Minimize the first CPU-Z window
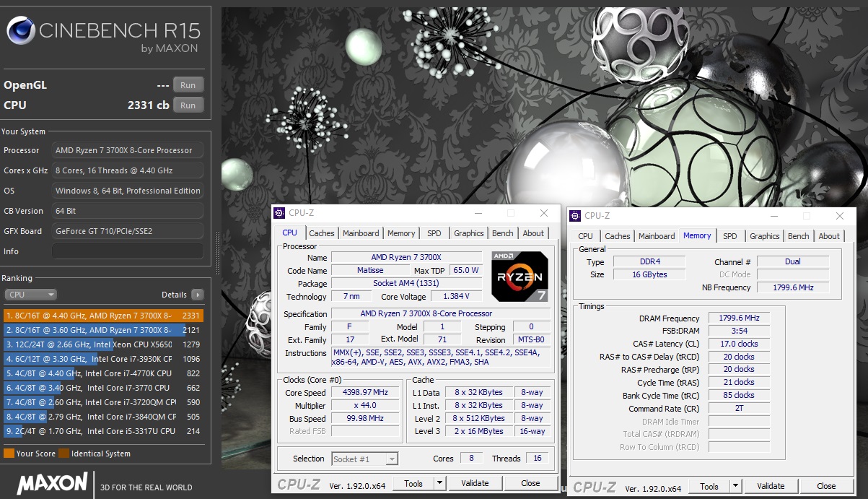Screen dimensions: 868x499 pos(478,213)
